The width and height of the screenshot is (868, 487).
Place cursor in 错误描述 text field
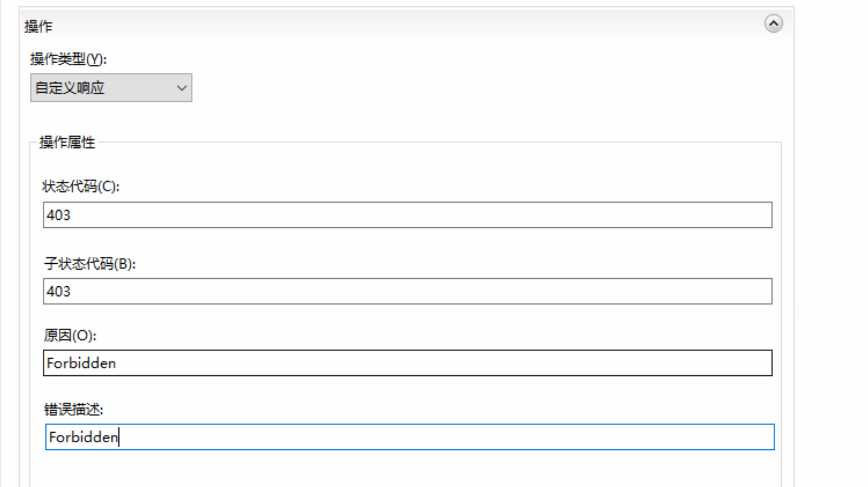tap(409, 437)
